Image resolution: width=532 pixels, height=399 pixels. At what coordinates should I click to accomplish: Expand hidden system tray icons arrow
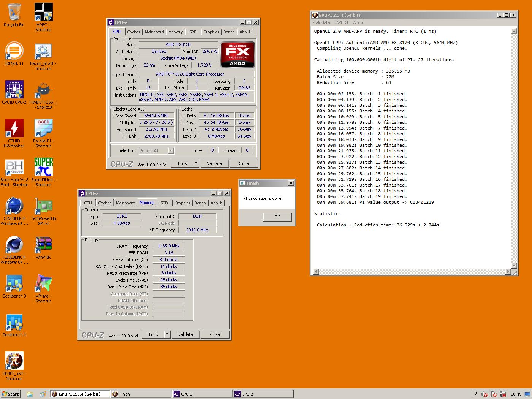[x=476, y=394]
